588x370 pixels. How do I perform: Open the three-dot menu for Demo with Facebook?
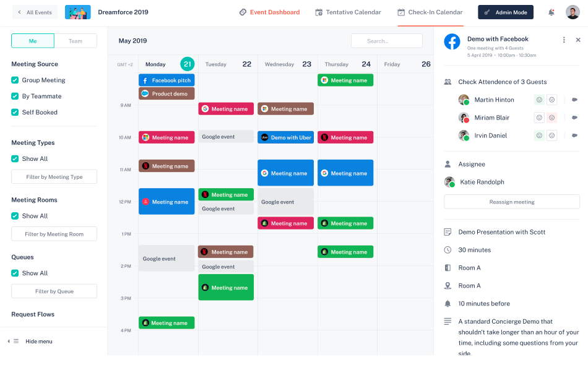[564, 40]
